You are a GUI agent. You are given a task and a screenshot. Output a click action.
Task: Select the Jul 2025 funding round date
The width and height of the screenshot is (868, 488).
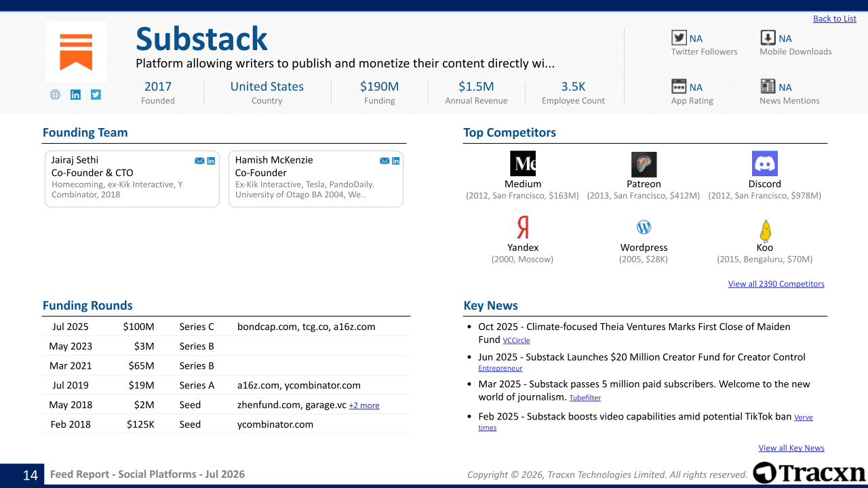click(x=71, y=327)
